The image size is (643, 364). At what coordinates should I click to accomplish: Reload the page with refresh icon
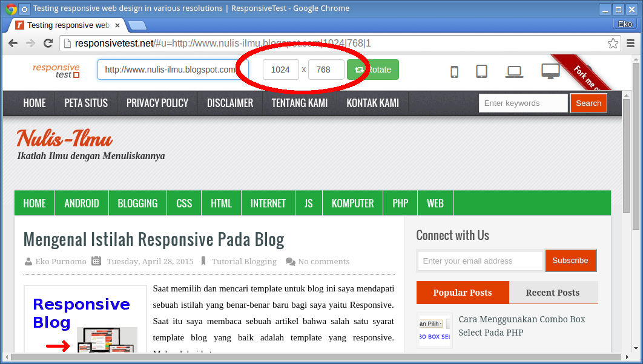(x=48, y=43)
